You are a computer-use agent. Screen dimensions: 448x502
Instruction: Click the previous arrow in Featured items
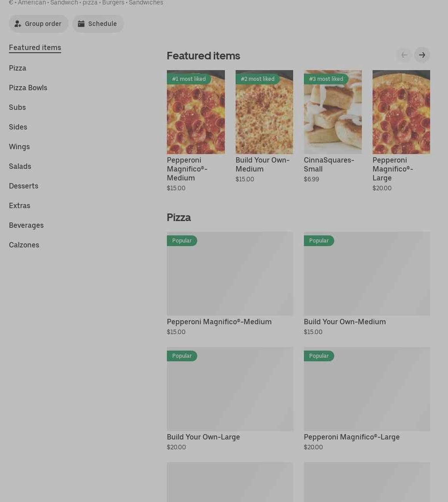404,55
